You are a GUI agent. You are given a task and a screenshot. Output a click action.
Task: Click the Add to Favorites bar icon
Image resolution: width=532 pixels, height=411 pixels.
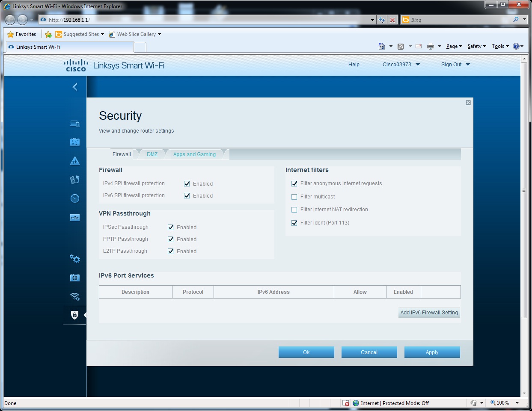(x=48, y=34)
